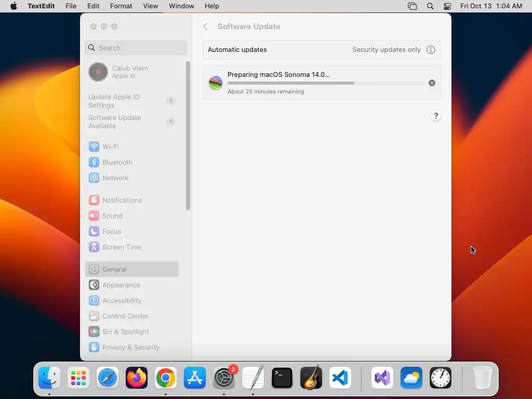532x399 pixels.
Task: Click About 25 minutes remaining text
Action: click(265, 91)
